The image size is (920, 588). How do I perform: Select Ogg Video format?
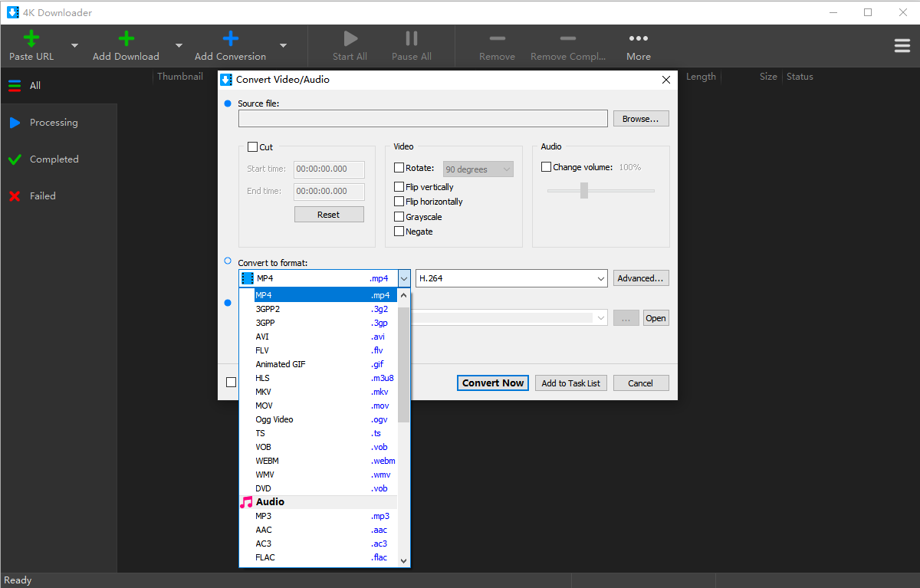(x=318, y=419)
